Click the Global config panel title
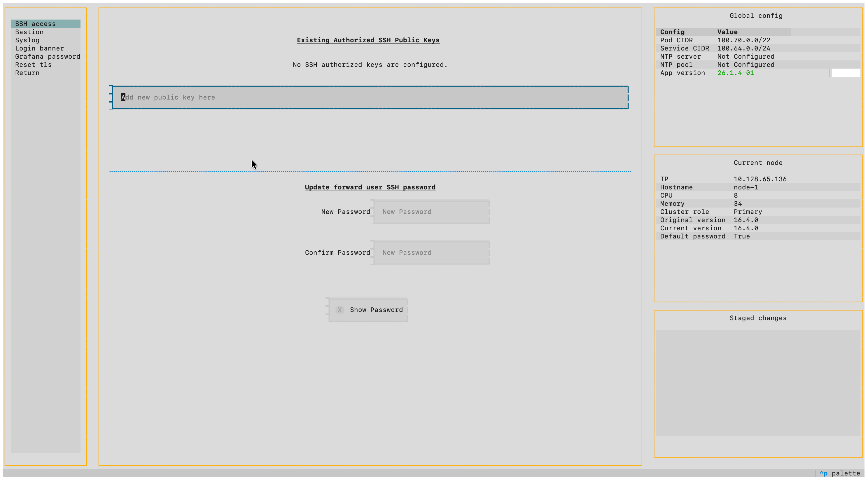This screenshot has height=481, width=868. pyautogui.click(x=756, y=15)
